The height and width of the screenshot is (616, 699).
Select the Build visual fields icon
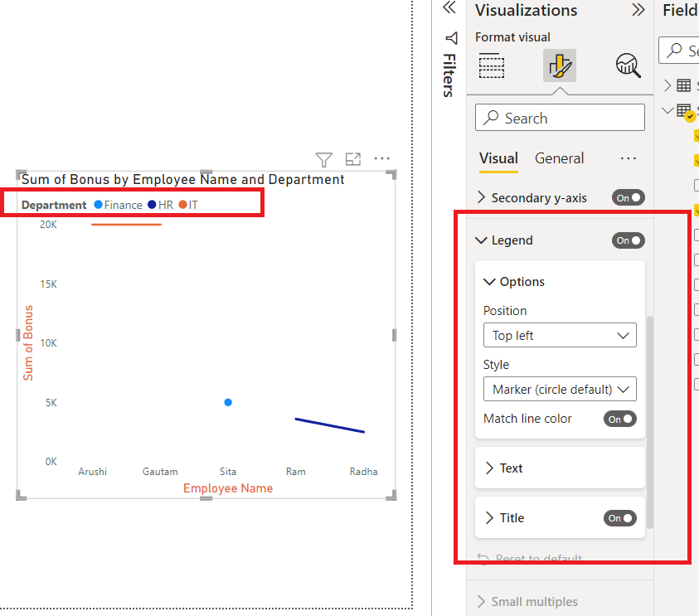(x=492, y=66)
